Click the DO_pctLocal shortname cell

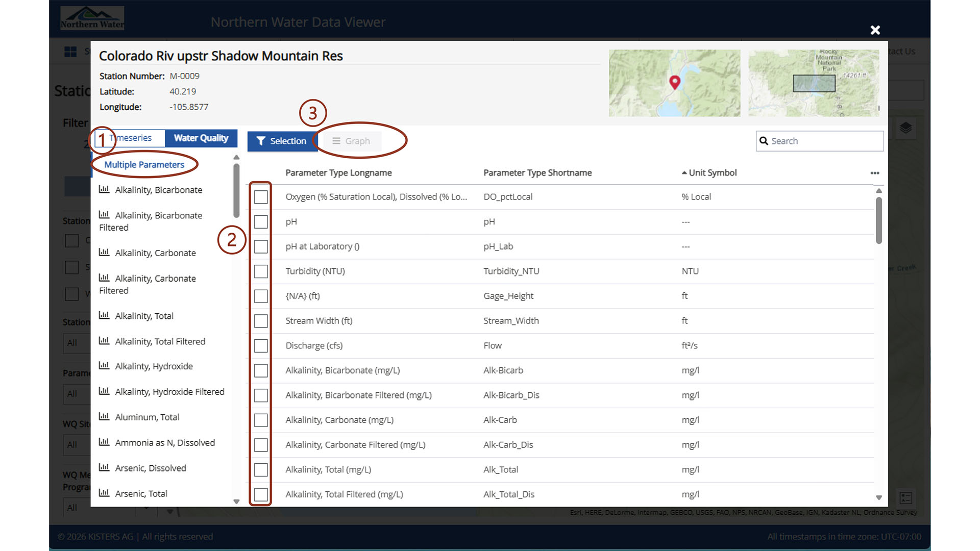coord(508,197)
